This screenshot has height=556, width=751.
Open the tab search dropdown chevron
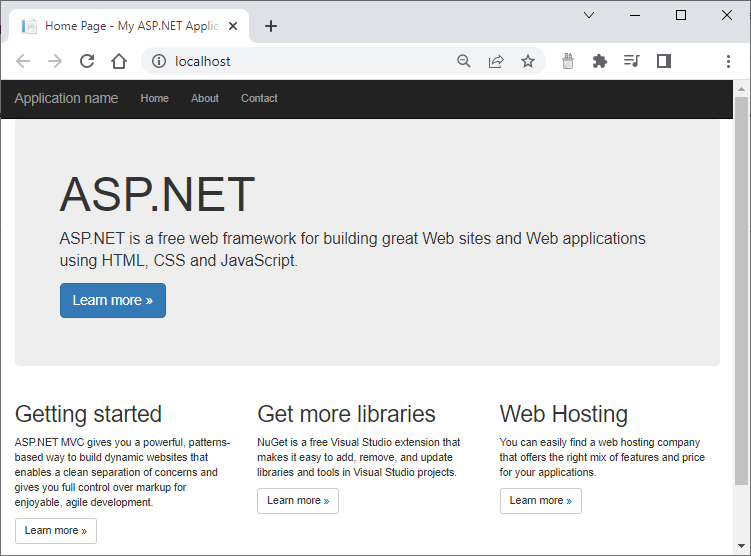(x=589, y=15)
